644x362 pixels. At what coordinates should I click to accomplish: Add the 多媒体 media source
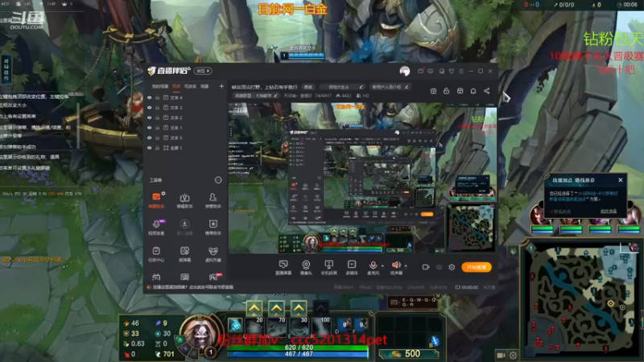pyautogui.click(x=352, y=267)
